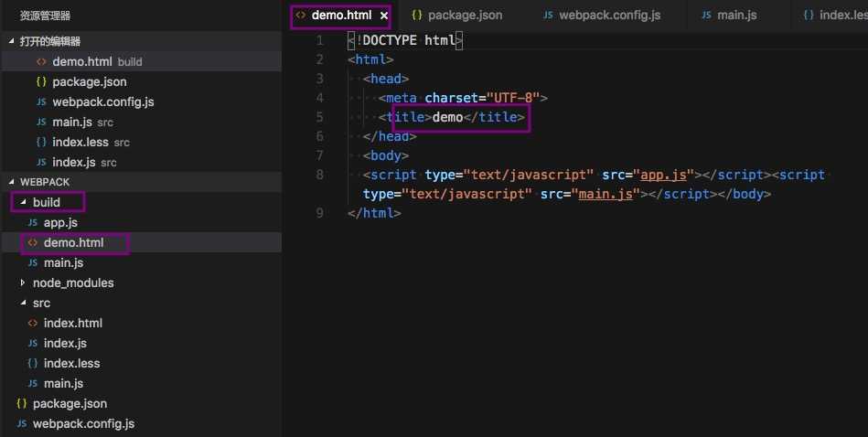This screenshot has height=437, width=868.
Task: Open webpack.config.js in open editors list
Action: click(x=141, y=101)
